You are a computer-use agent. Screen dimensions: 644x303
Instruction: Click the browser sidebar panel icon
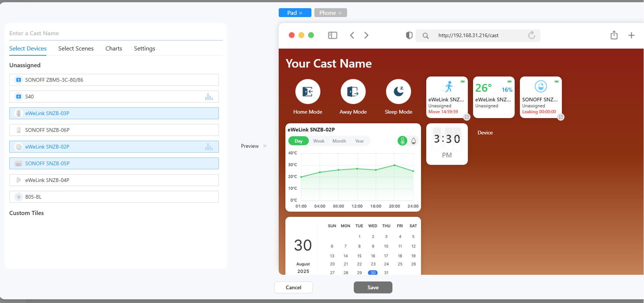pyautogui.click(x=333, y=35)
